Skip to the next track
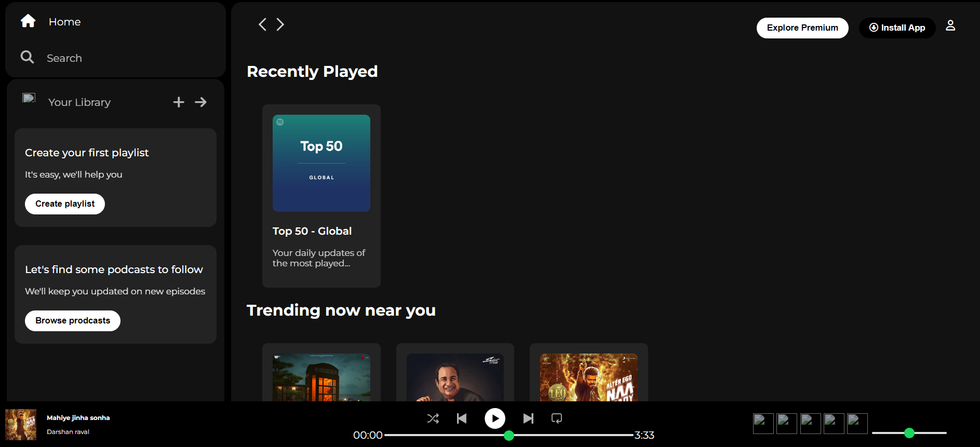The height and width of the screenshot is (447, 980). pos(528,418)
